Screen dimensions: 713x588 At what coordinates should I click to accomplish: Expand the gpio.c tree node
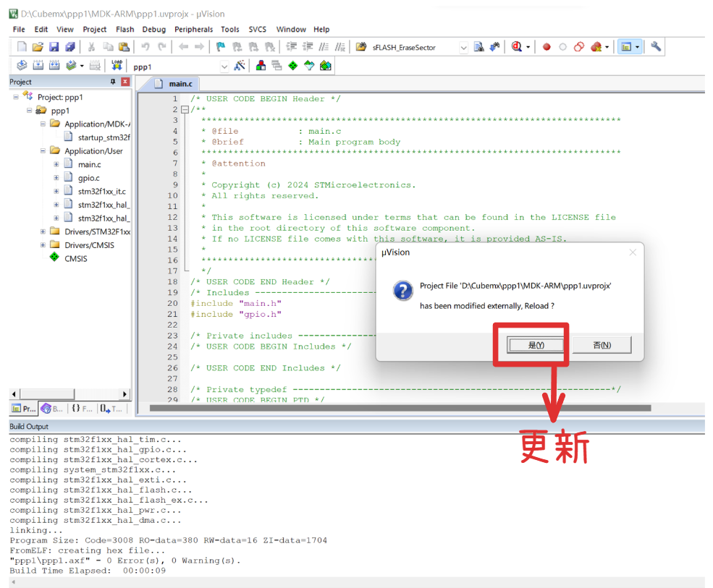(x=56, y=178)
